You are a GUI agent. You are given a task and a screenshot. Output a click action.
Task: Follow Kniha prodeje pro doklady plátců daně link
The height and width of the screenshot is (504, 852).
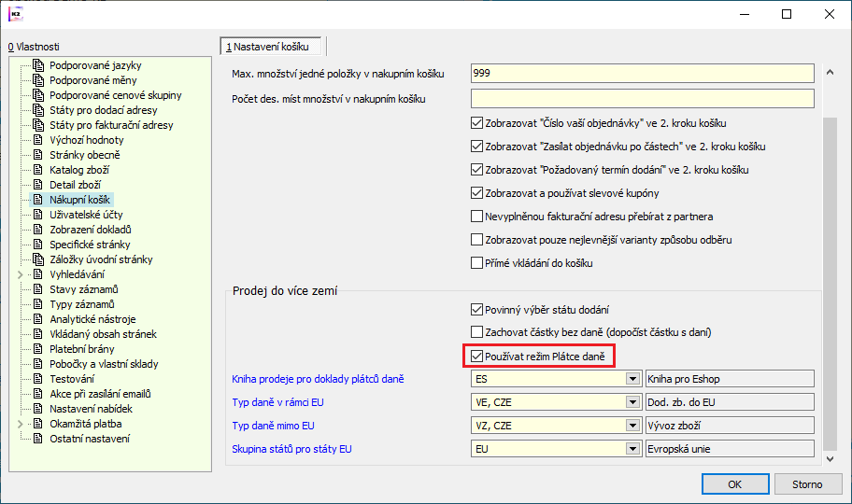pos(318,379)
